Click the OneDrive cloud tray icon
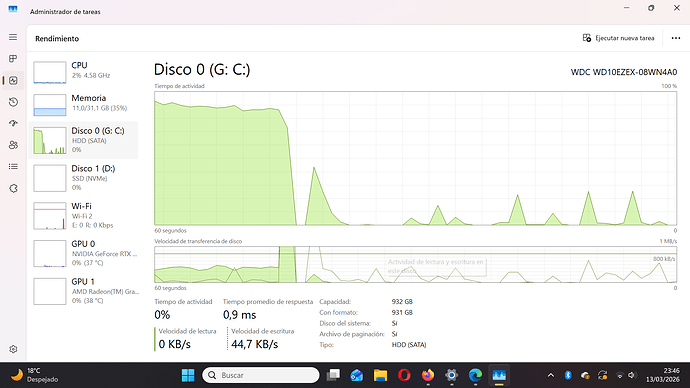The image size is (690, 388). coord(585,375)
